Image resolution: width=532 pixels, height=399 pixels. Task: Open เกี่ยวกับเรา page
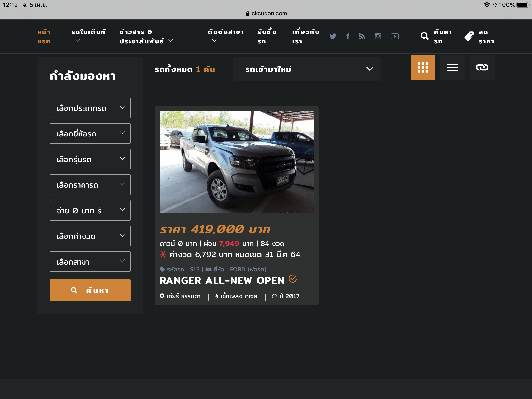[306, 36]
